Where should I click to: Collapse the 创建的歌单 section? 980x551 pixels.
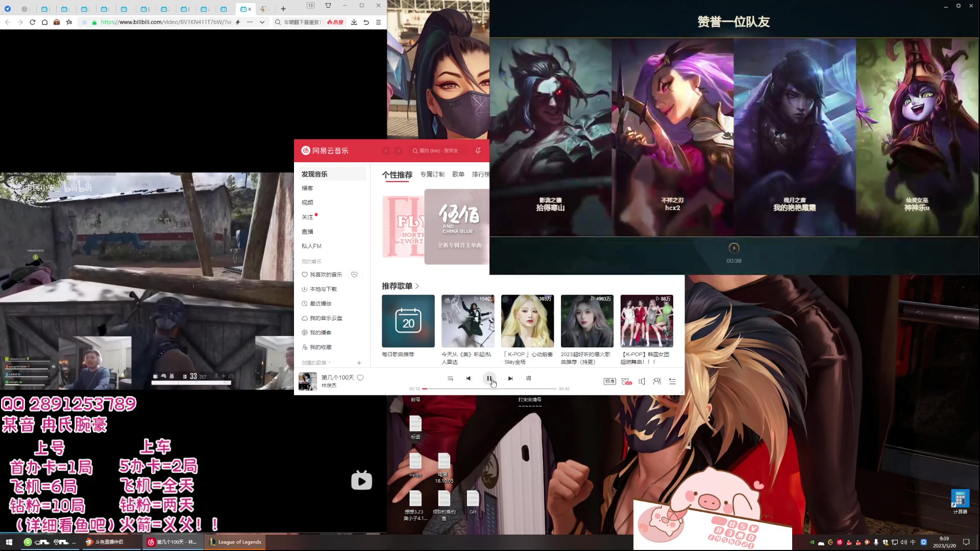(x=316, y=363)
